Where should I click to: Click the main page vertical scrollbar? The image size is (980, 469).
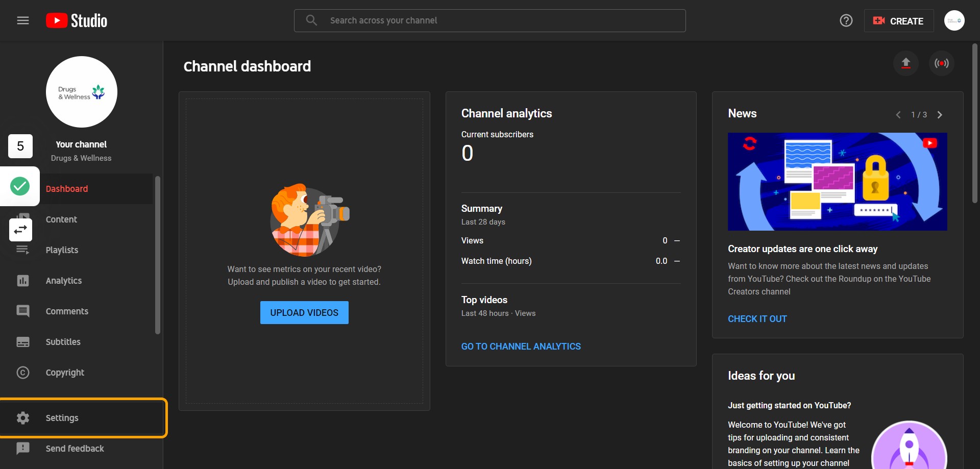tap(975, 124)
